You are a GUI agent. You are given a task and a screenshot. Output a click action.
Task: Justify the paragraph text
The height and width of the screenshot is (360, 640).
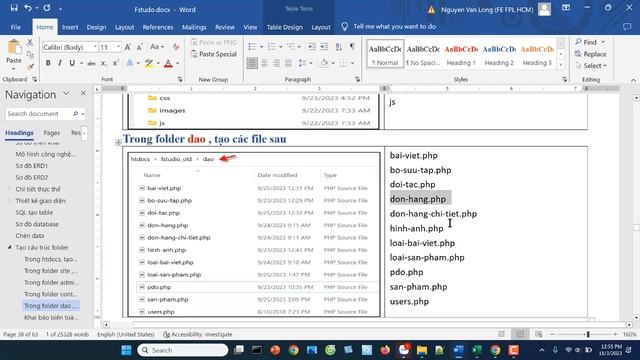coord(288,63)
